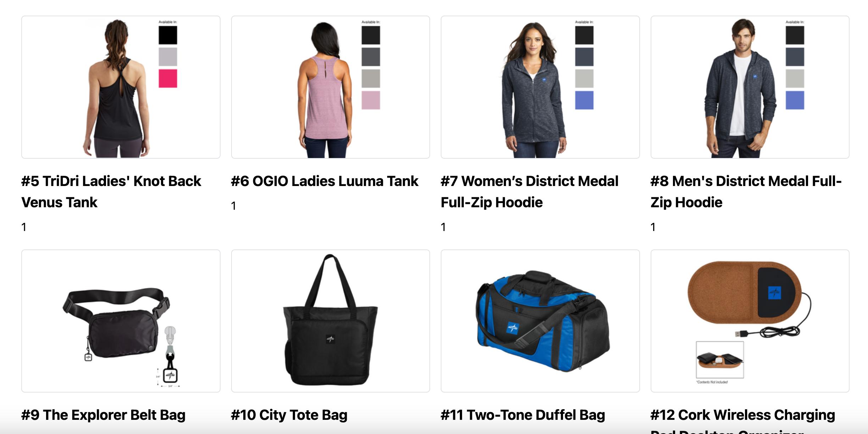Click the #8 Men's District Medal Hoodie title
This screenshot has width=868, height=434.
coord(746,192)
